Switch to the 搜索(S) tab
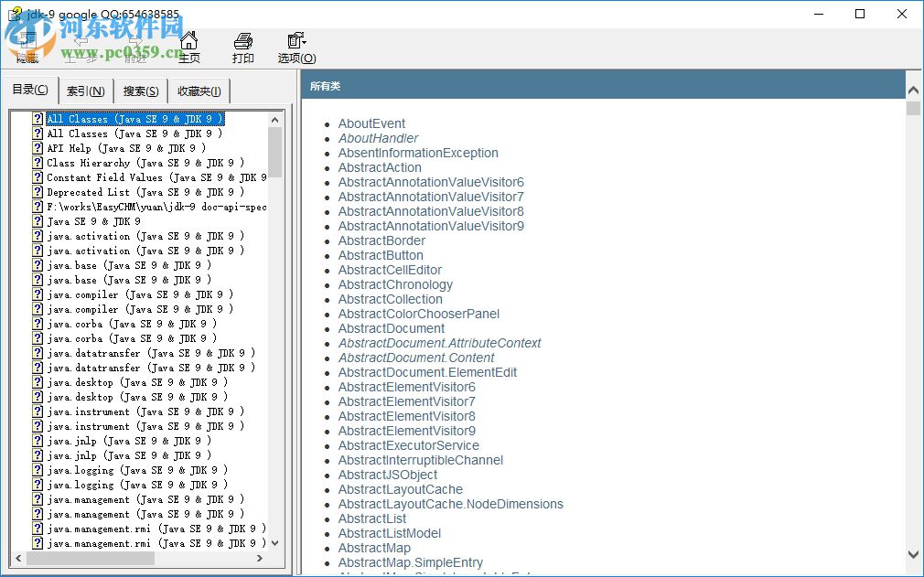The width and height of the screenshot is (924, 577). pyautogui.click(x=139, y=91)
